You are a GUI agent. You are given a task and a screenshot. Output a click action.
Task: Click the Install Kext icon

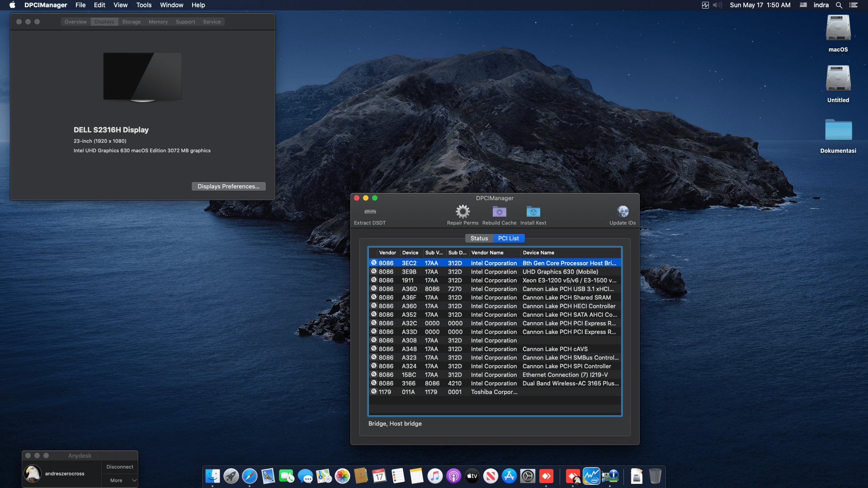click(x=533, y=211)
